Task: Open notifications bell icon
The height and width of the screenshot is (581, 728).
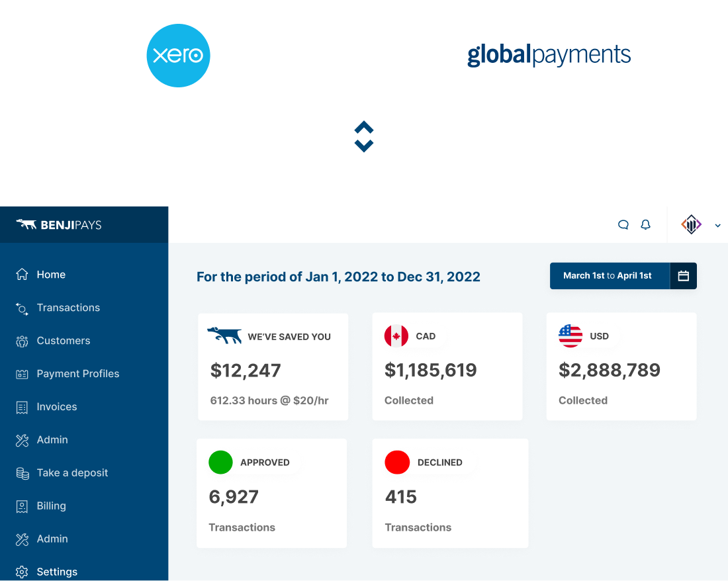Action: 646,225
